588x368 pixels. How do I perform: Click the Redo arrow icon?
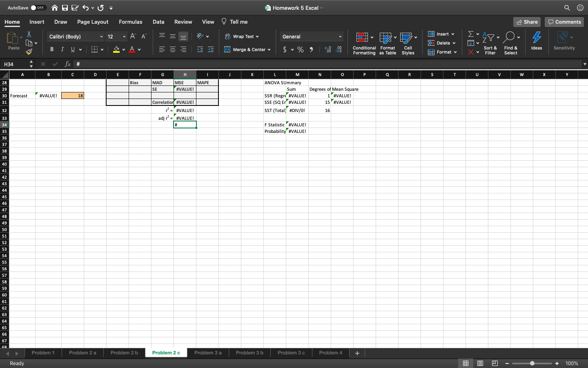coord(101,8)
